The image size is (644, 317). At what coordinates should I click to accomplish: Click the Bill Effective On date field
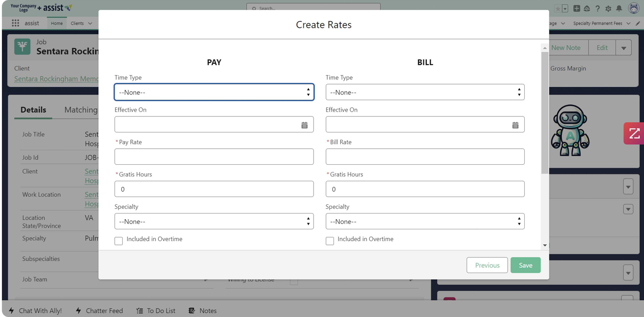click(425, 124)
